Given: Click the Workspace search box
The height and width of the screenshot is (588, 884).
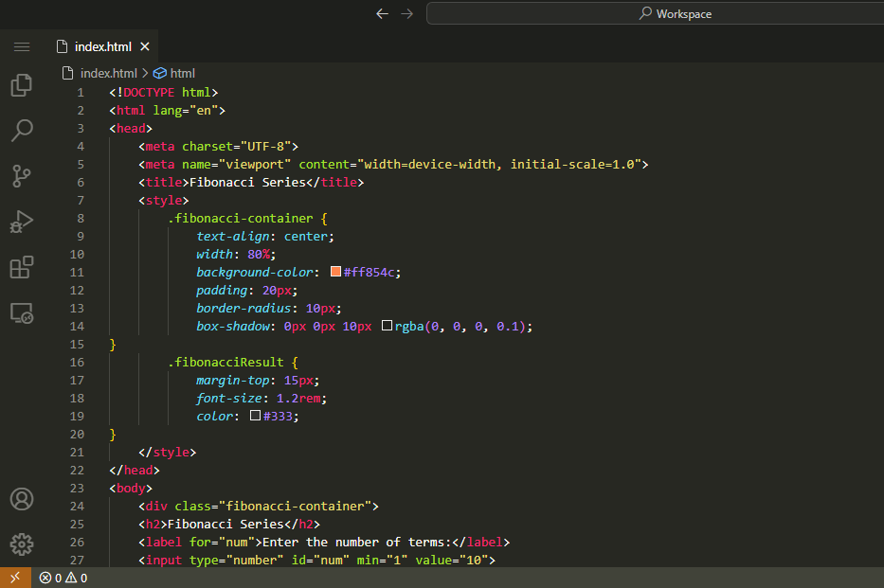Looking at the screenshot, I should [x=654, y=13].
